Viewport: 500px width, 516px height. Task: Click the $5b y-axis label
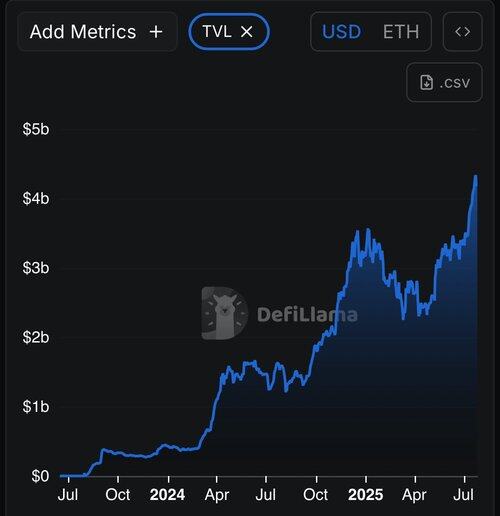tap(36, 129)
